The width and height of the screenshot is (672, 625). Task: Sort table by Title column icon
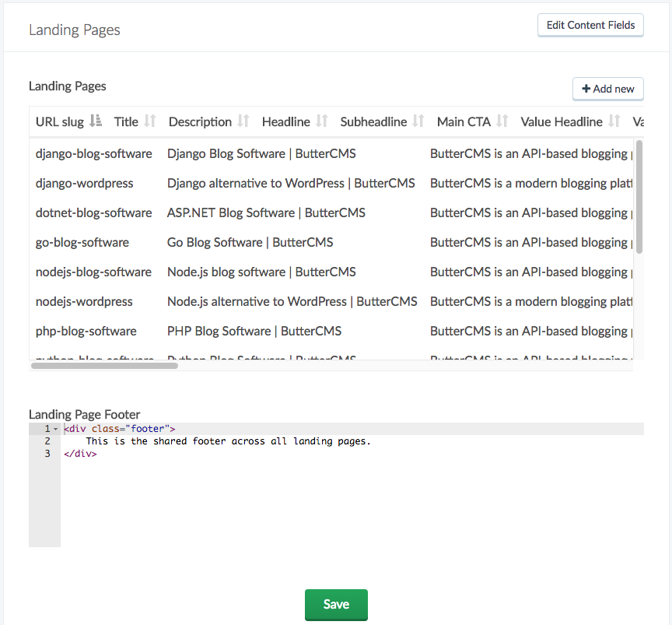coord(150,121)
